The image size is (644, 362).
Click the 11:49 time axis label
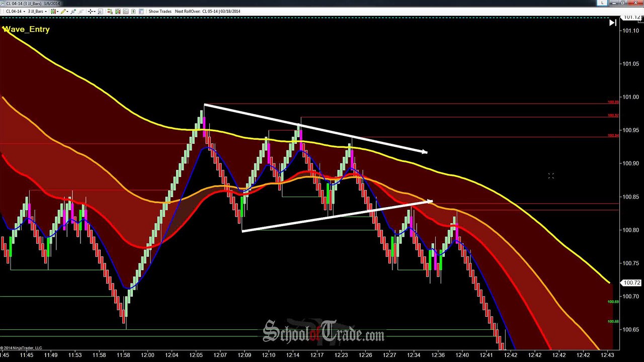pyautogui.click(x=51, y=355)
